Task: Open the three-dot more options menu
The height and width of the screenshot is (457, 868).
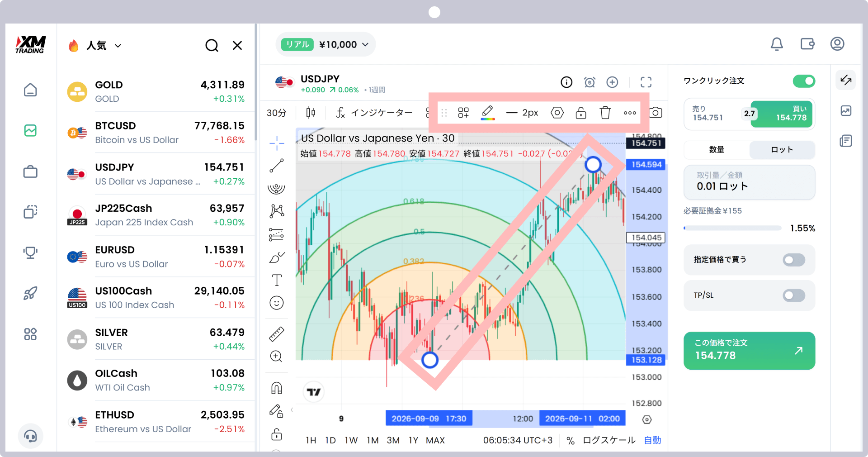Action: click(x=630, y=113)
